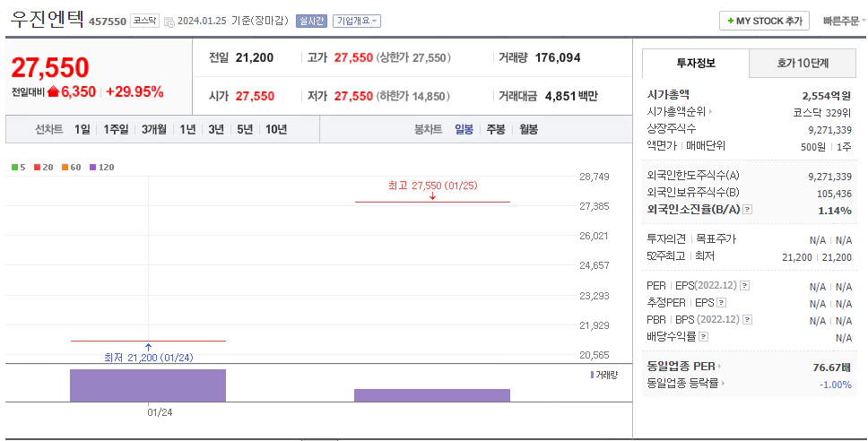Click help icon beside 배당수익률
Screen dimensions: 868x441
[x=703, y=336]
